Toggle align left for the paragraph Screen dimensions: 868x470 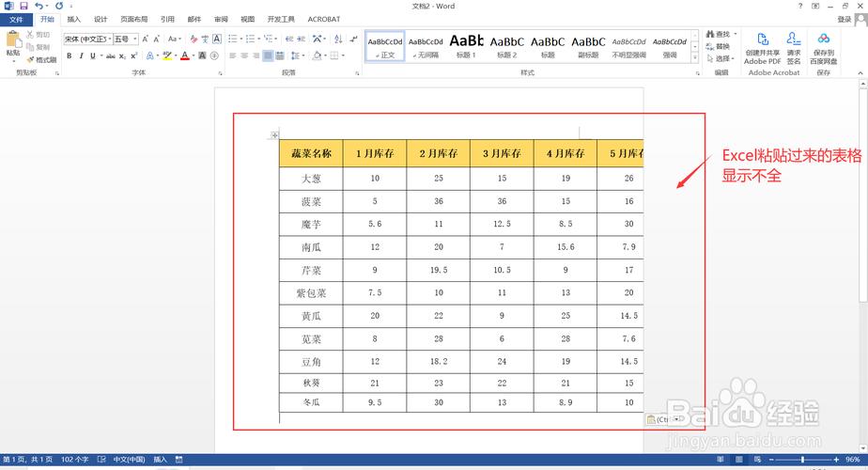point(233,56)
